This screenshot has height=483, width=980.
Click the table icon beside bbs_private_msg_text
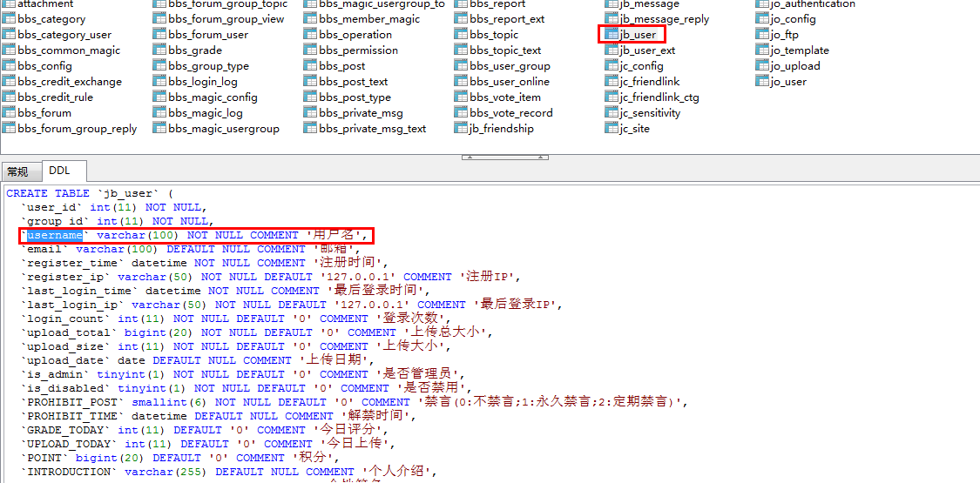310,129
